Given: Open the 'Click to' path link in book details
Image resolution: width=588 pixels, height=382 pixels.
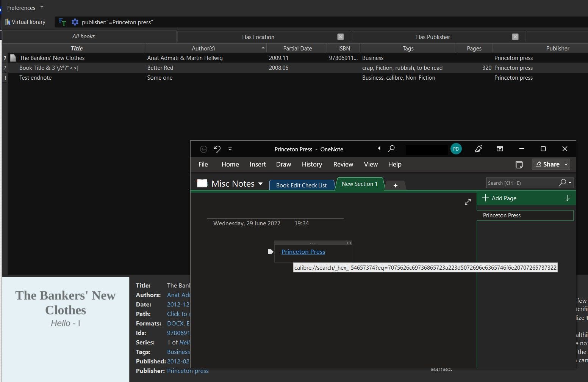Looking at the screenshot, I should point(178,314).
